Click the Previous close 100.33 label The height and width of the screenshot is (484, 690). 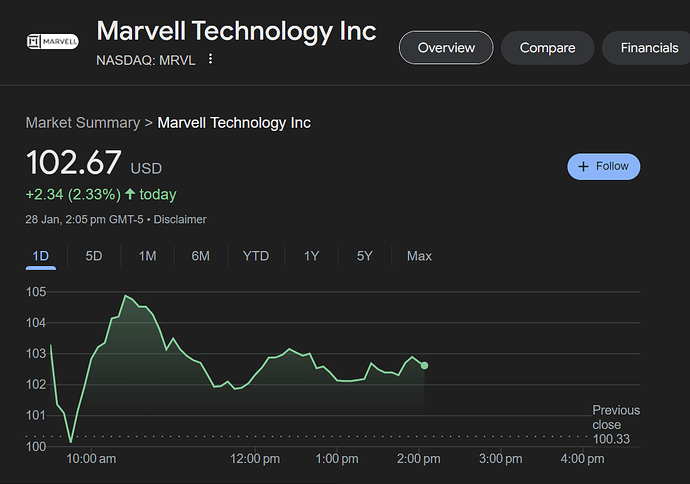tap(615, 425)
